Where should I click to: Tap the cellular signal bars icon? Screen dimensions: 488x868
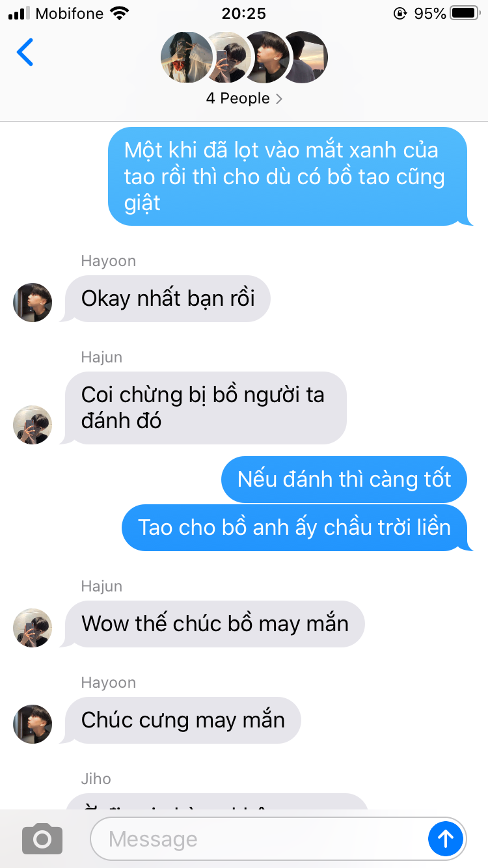19,13
